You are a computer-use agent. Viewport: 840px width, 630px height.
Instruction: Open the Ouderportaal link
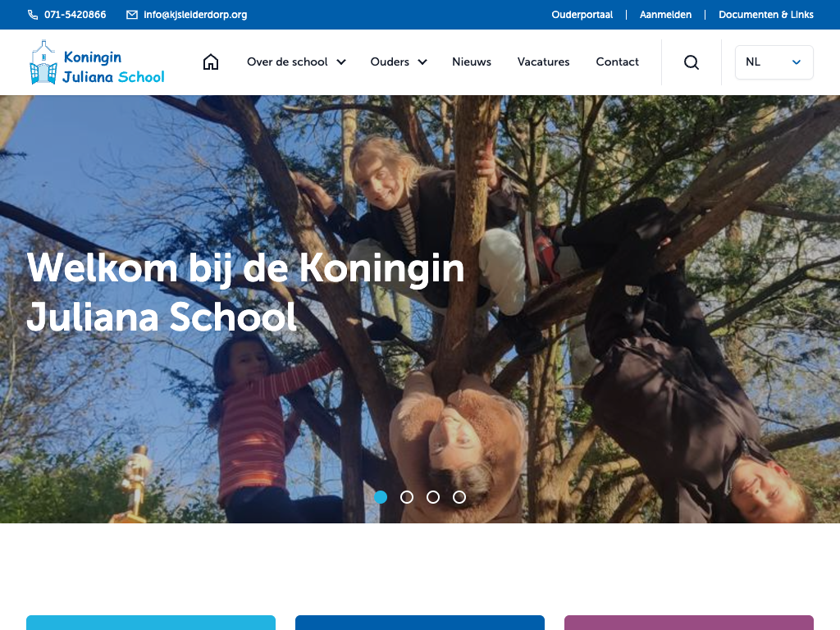pyautogui.click(x=582, y=15)
